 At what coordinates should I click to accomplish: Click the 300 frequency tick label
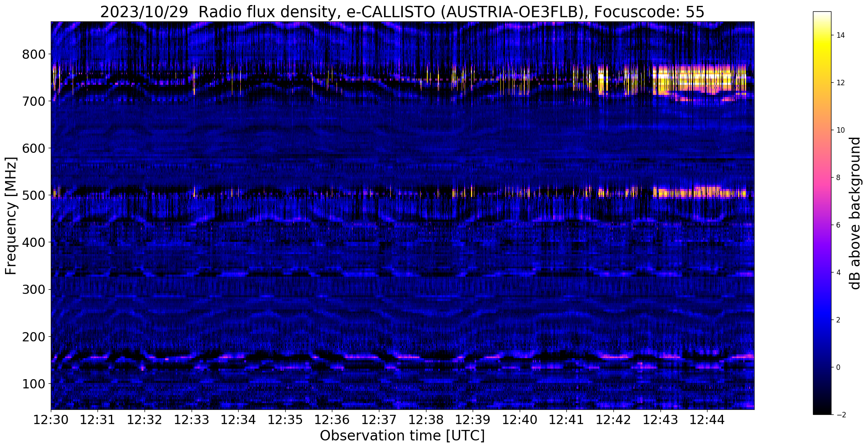pos(33,289)
